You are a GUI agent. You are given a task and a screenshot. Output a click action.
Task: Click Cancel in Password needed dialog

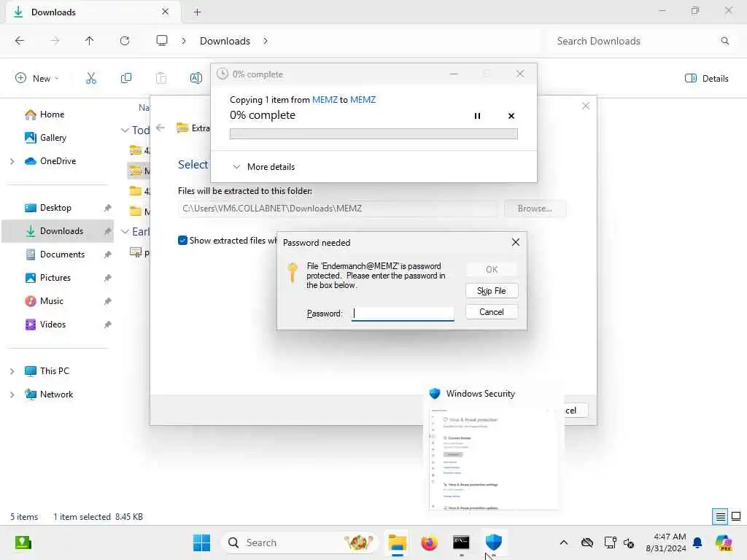point(492,312)
